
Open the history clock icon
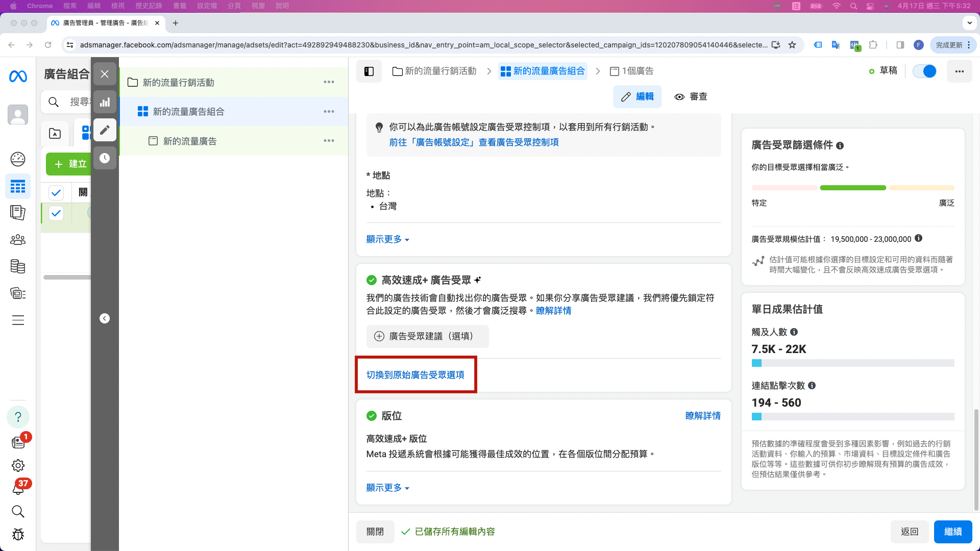click(105, 158)
